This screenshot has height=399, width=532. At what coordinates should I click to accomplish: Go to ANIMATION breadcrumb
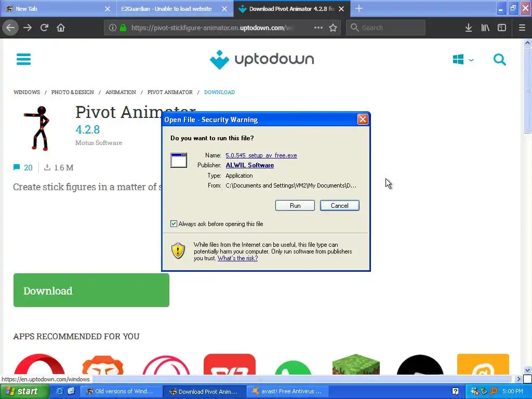pos(121,92)
